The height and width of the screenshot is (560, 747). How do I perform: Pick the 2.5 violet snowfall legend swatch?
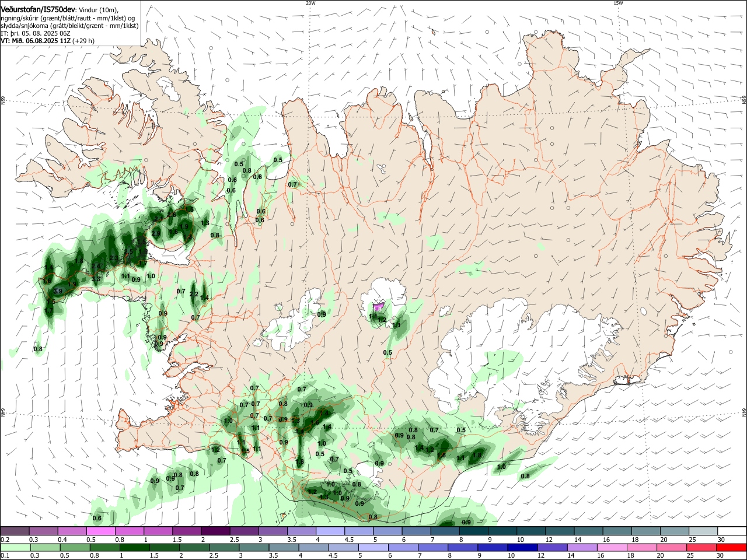click(243, 531)
